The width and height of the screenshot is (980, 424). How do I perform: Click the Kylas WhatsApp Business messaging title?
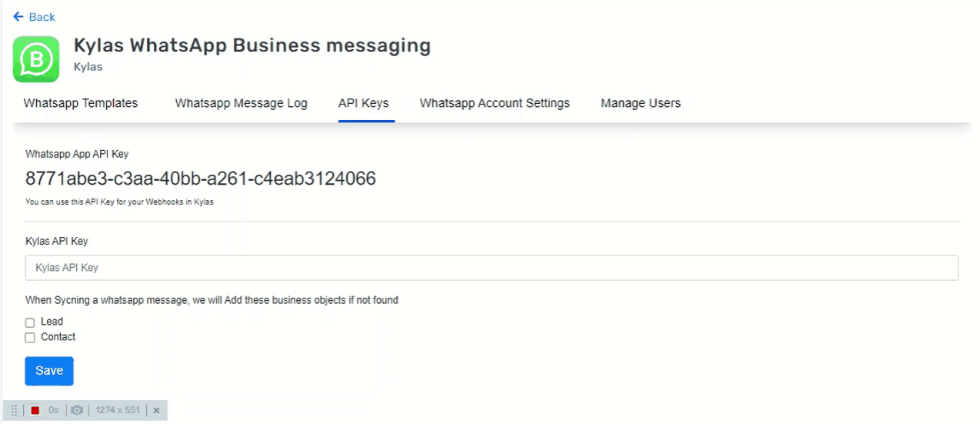point(252,45)
